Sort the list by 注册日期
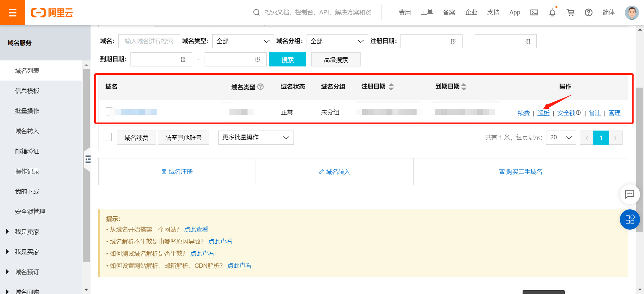Screen dimensions: 644x294 [391, 87]
